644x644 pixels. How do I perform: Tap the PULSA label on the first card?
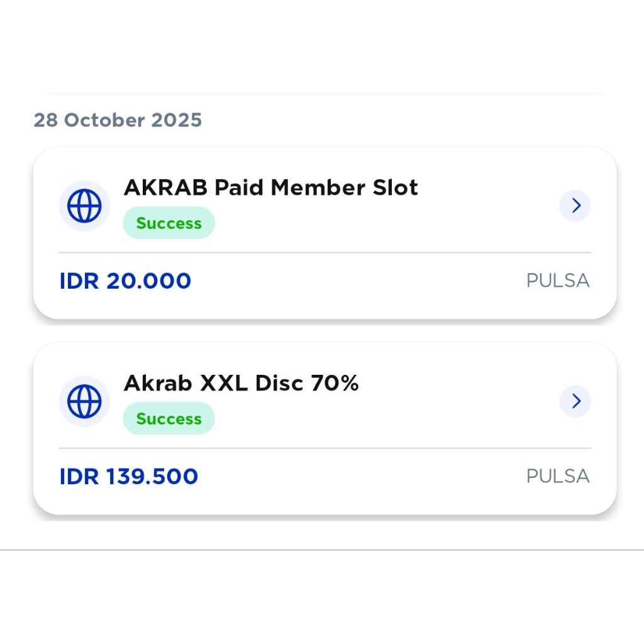coord(557,280)
